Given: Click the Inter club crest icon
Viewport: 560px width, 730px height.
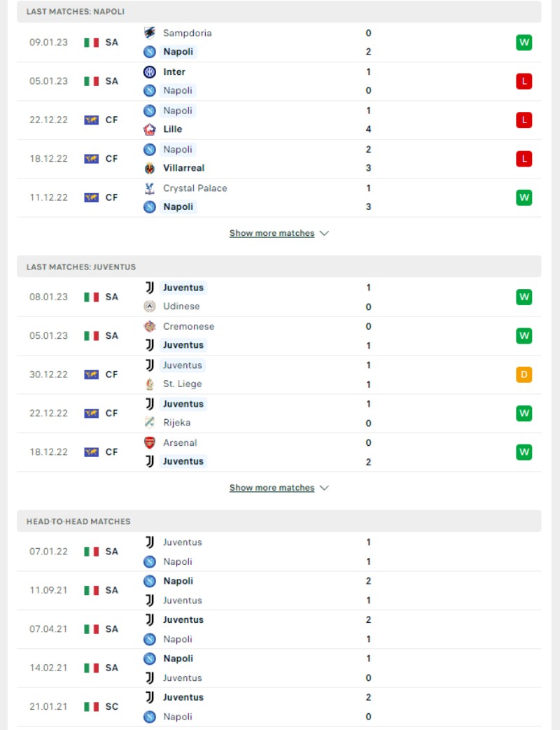Looking at the screenshot, I should click(x=149, y=71).
